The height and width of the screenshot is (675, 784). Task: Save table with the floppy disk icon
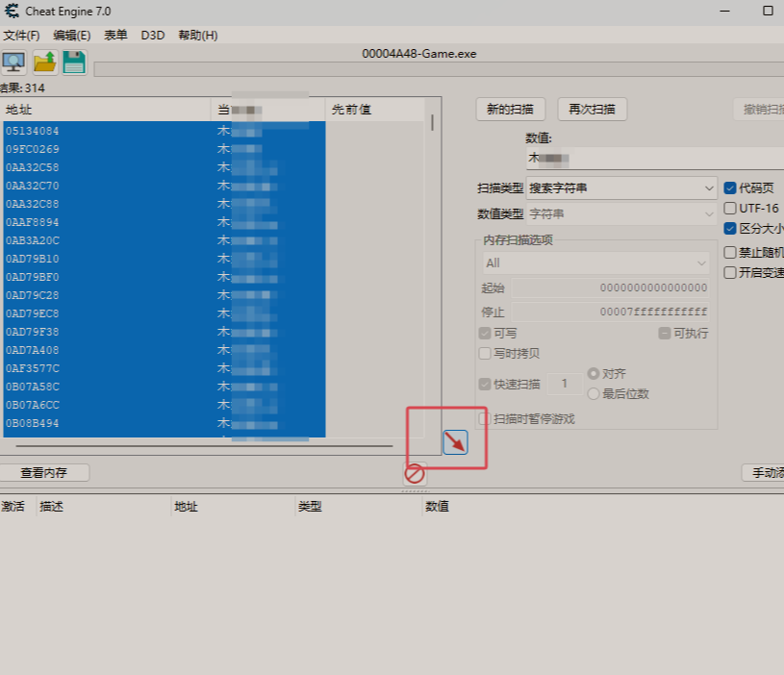click(74, 62)
